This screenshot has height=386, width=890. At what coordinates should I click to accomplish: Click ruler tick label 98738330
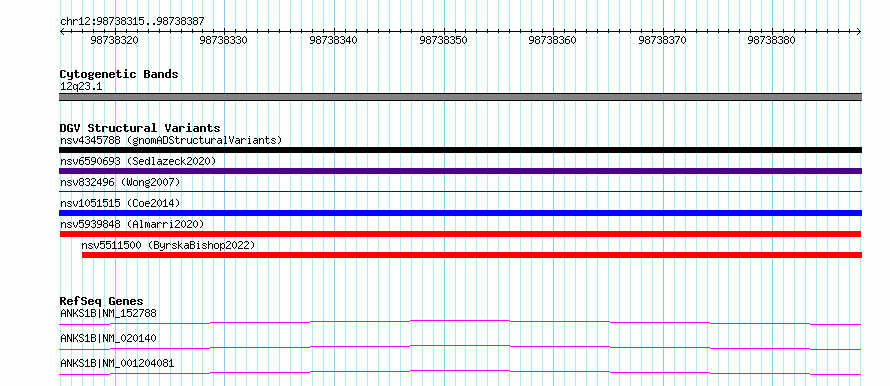(224, 41)
